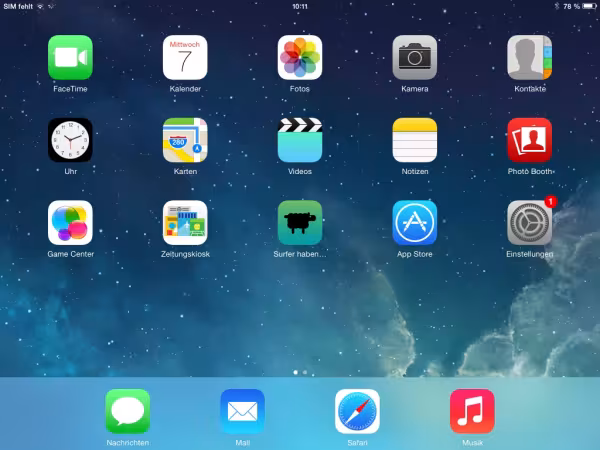Open the Kontakte app
The width and height of the screenshot is (600, 450).
(530, 57)
